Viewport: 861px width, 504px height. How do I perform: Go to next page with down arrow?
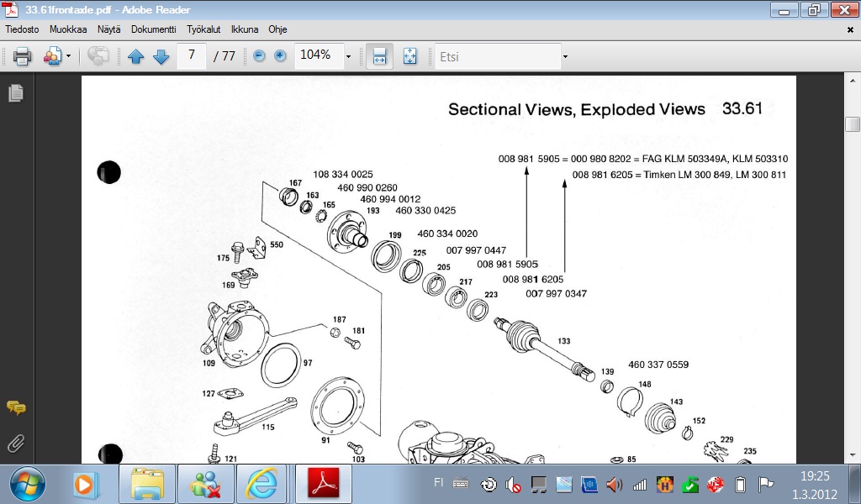(161, 56)
